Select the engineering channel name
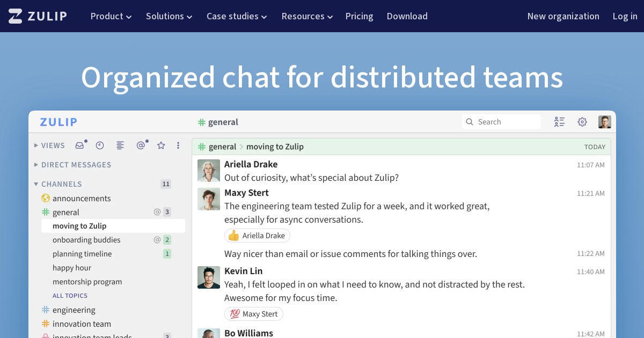Viewport: 644px width, 338px height. (74, 310)
